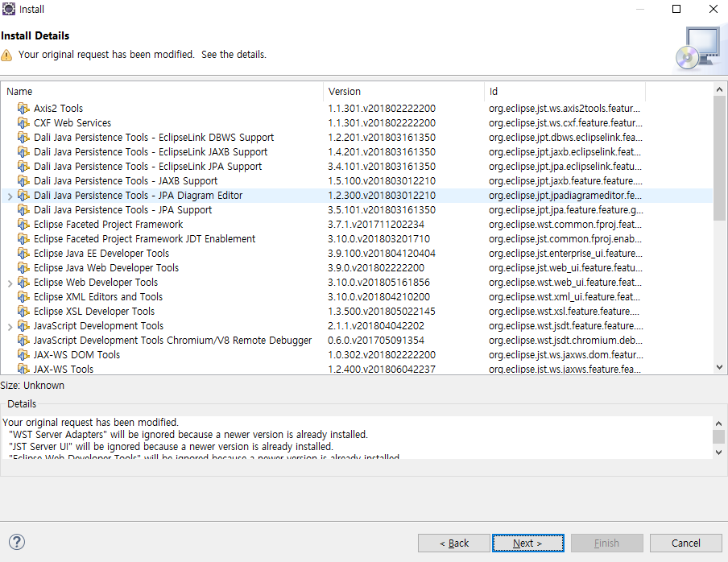This screenshot has height=562, width=728.
Task: Click the JavaScript Development Tools feature icon
Action: [23, 326]
